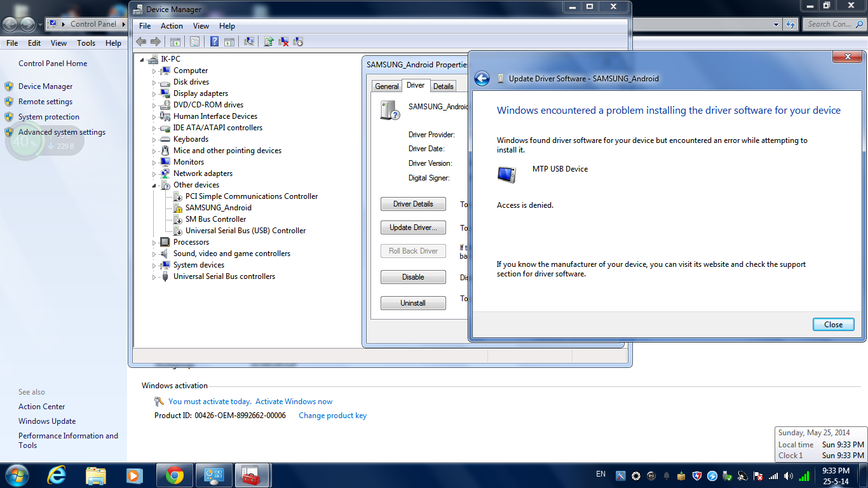
Task: Collapse the Other devices category
Action: (x=154, y=185)
